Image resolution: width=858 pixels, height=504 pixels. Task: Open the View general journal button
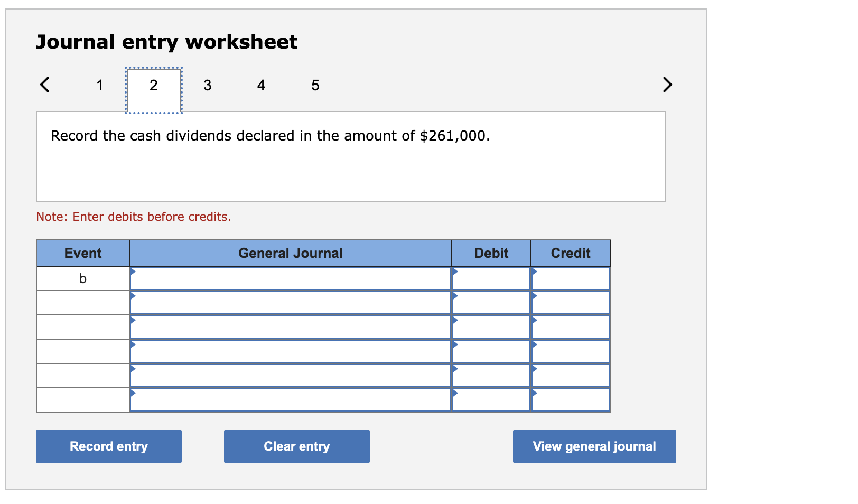pyautogui.click(x=594, y=446)
